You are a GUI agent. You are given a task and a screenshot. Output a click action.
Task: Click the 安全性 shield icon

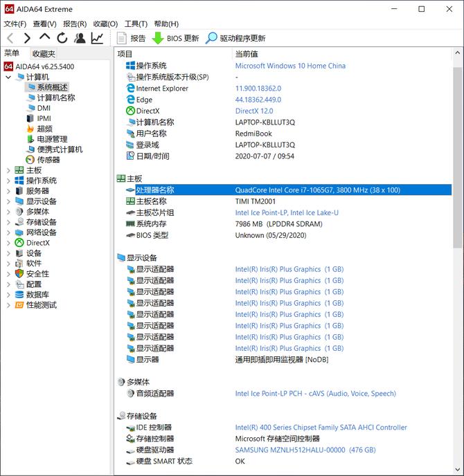[x=19, y=274]
